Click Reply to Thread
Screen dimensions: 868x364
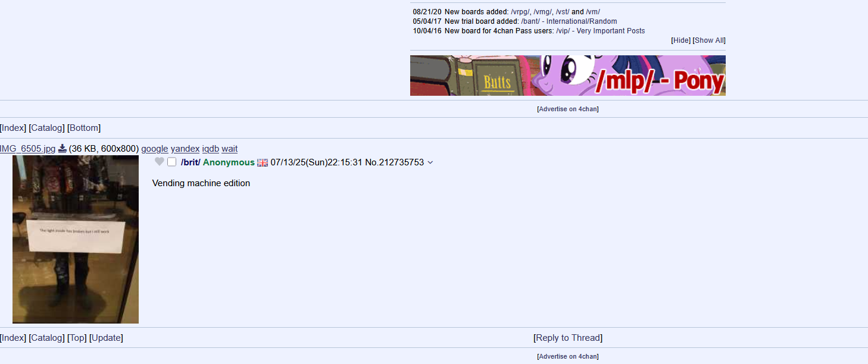click(x=568, y=338)
